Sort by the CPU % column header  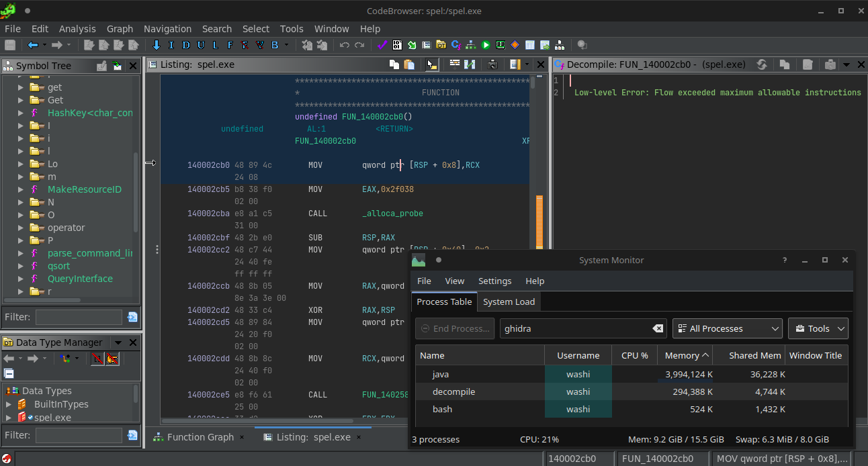click(x=635, y=355)
